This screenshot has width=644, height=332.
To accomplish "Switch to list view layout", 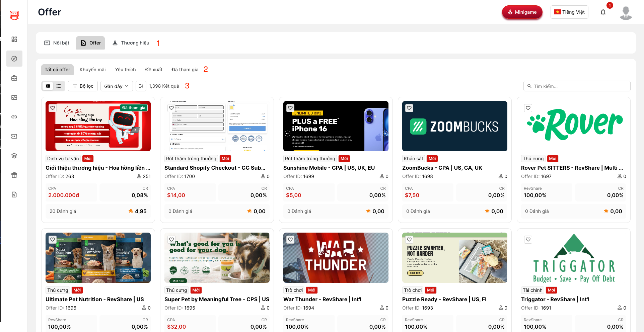I will tap(59, 86).
